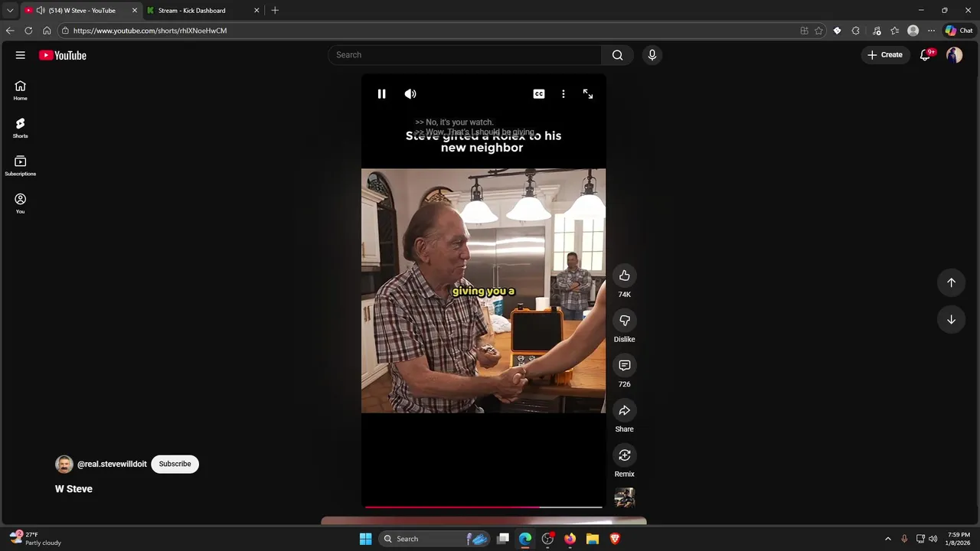Click the YouTube search magnifier button

pos(618,55)
